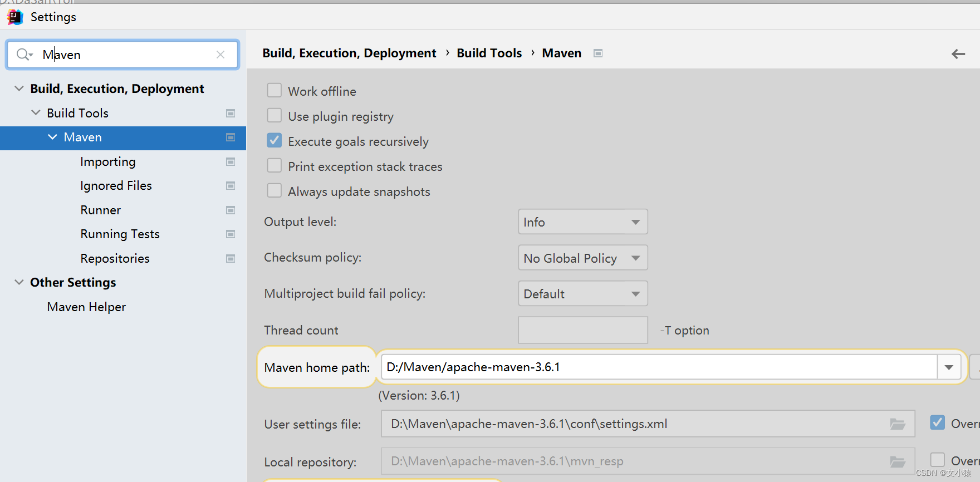Select Importing under Maven
Image resolution: width=980 pixels, height=482 pixels.
click(x=108, y=162)
